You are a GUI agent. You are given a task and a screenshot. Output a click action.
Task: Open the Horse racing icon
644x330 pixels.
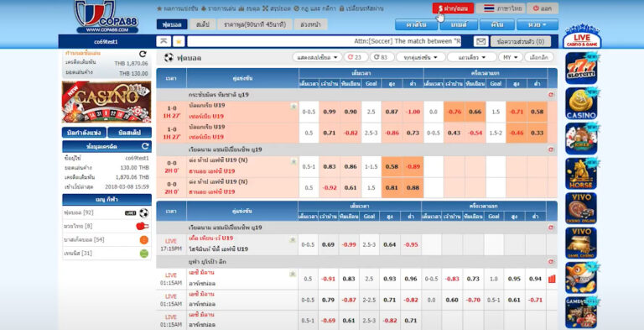(x=581, y=173)
